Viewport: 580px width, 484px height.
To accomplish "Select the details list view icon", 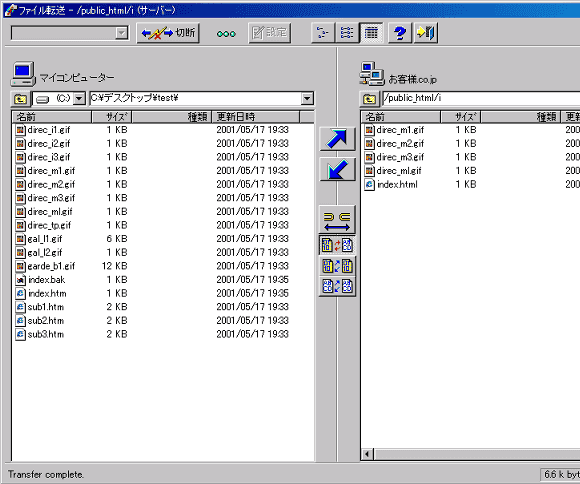I will tap(371, 33).
